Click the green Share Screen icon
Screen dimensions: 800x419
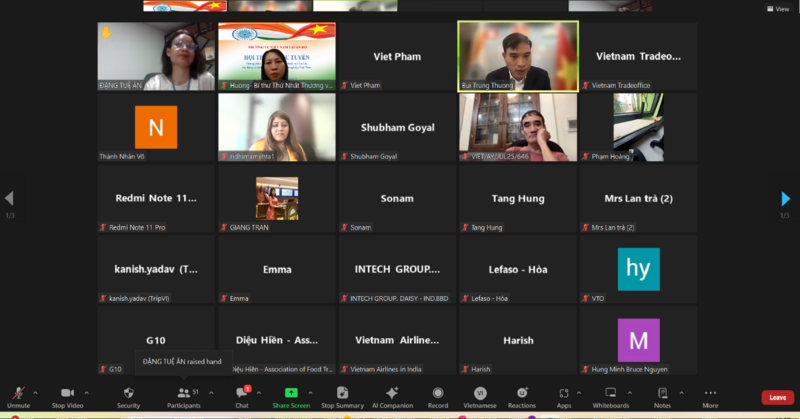pos(291,393)
